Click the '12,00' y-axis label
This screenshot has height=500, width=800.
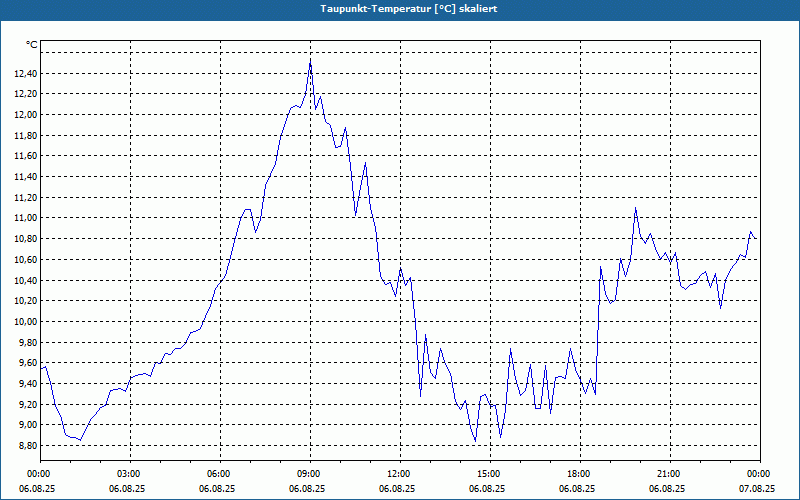26,115
